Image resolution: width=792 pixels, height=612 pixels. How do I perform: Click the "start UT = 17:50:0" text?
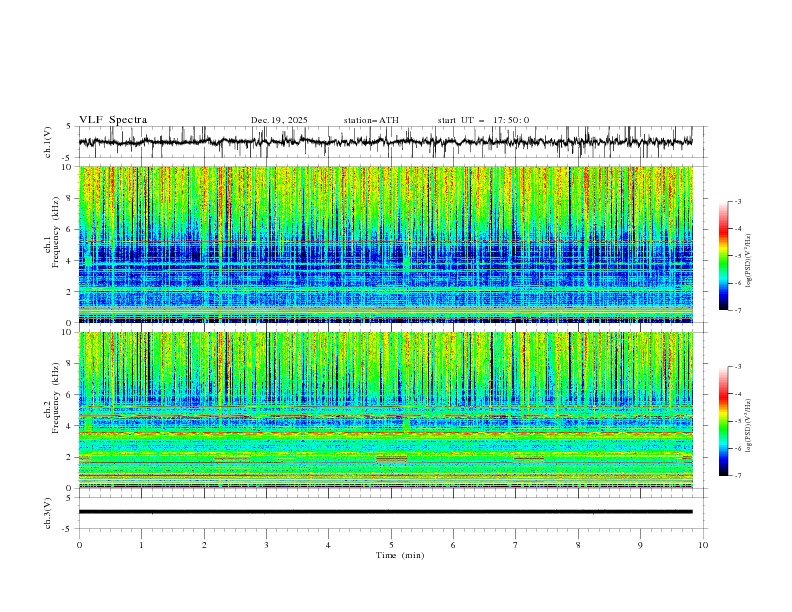(483, 120)
